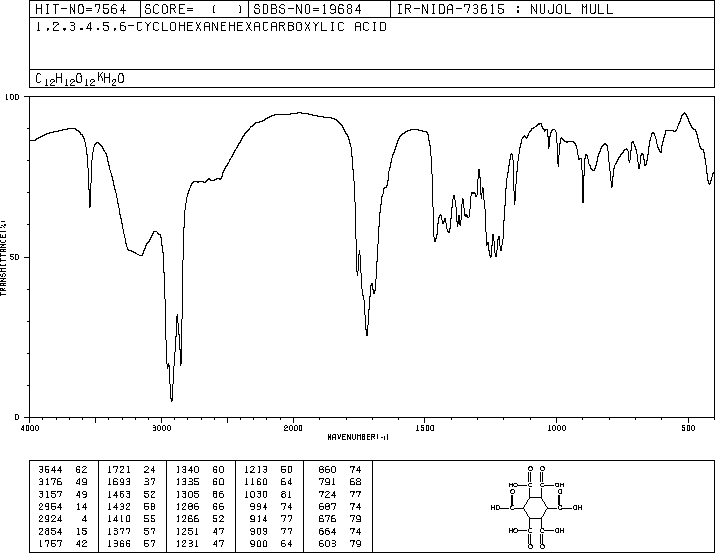Screen dimensions: 715x553
Task: Select peak value 860 in the table
Action: tap(327, 470)
